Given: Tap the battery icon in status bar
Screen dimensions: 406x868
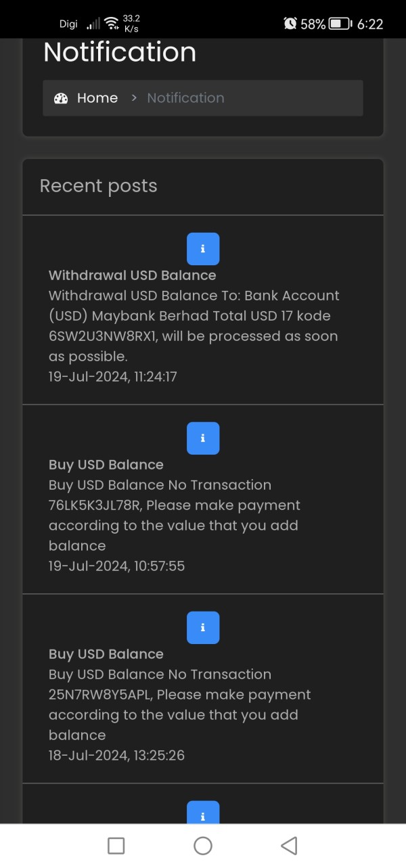Looking at the screenshot, I should point(340,24).
